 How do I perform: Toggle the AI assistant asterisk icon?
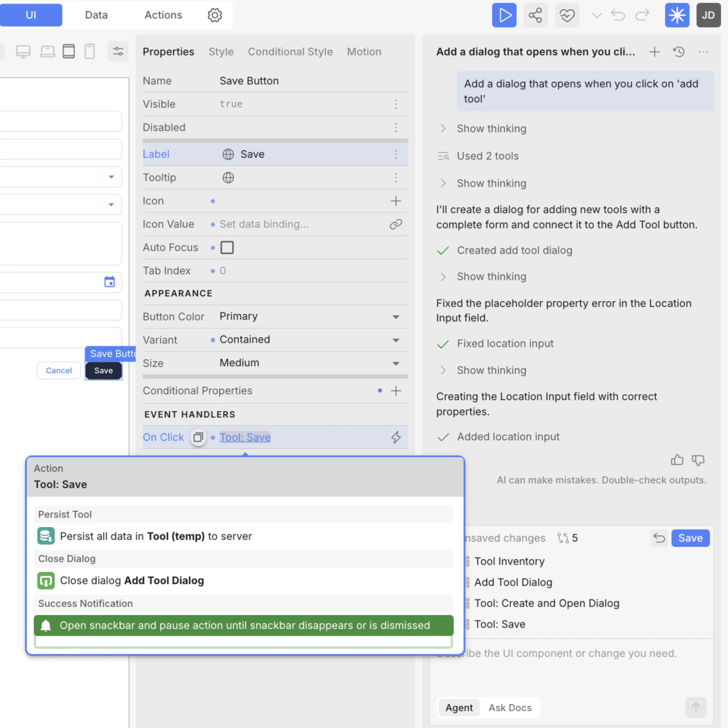677,15
